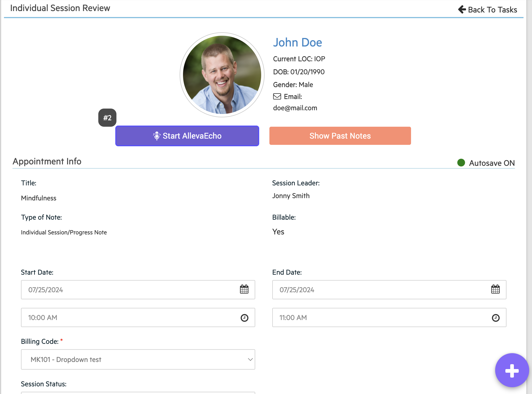Click John Doe's profile photo

pos(222,75)
